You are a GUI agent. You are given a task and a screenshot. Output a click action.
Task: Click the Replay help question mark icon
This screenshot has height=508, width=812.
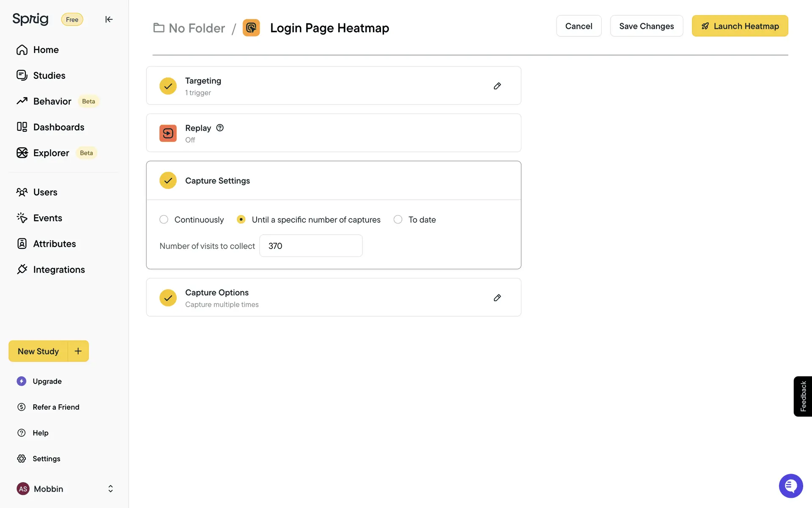click(x=220, y=128)
